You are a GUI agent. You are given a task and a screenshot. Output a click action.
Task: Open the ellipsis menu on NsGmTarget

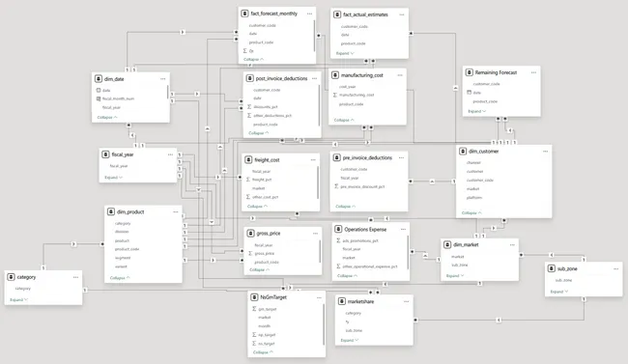(319, 297)
